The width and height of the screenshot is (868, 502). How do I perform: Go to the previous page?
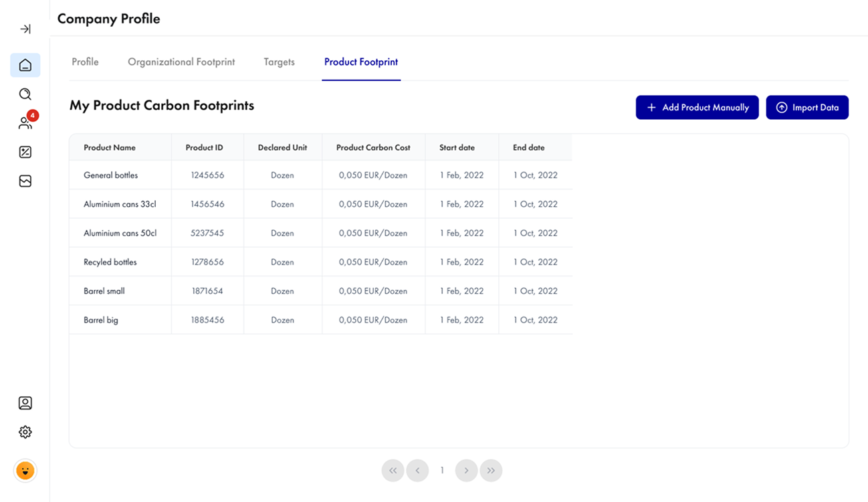click(417, 471)
